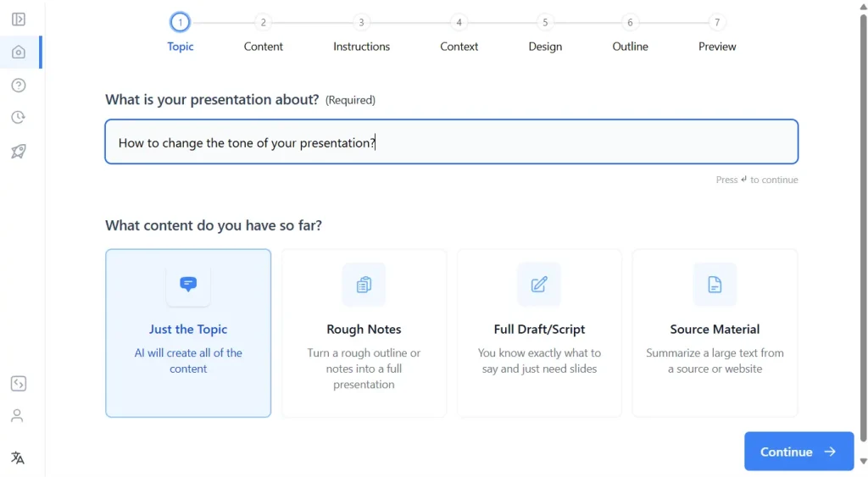The image size is (868, 477).
Task: Choose the Full Draft/Script option title
Action: 539,330
